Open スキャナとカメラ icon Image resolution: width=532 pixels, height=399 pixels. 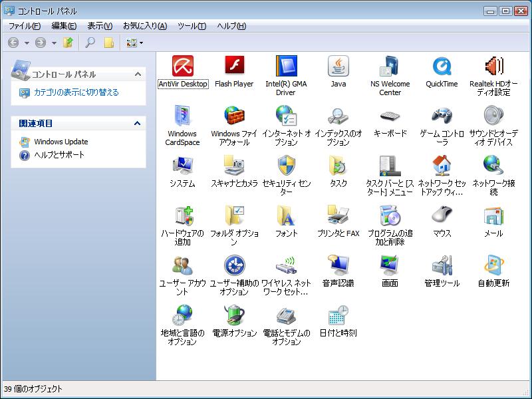(234, 166)
